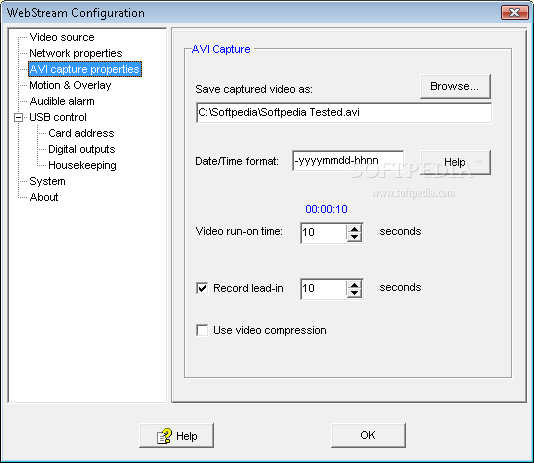
Task: Click the Help button with question-mark icon
Action: click(176, 435)
